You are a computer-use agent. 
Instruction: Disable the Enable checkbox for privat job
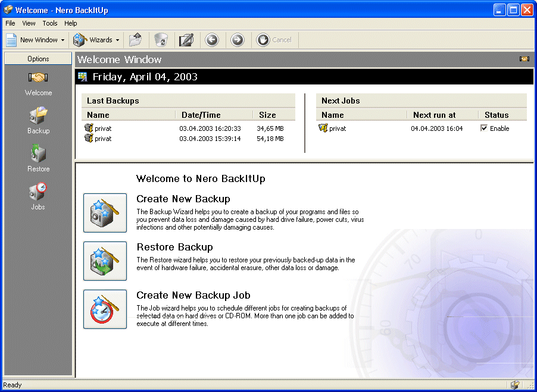pos(484,128)
